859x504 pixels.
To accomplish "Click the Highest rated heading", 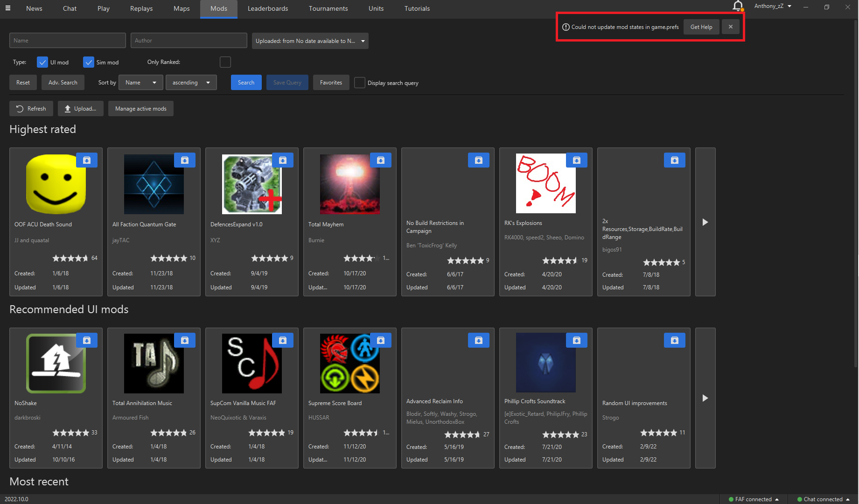I will click(x=42, y=129).
